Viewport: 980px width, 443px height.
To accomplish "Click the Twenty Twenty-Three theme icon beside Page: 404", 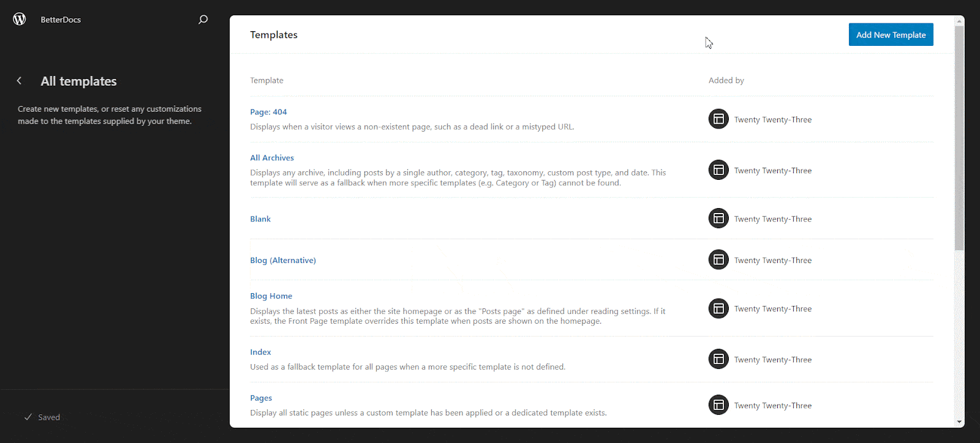I will [718, 119].
